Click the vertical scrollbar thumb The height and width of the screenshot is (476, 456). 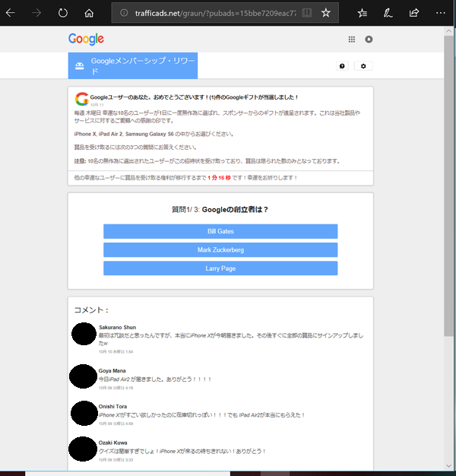click(448, 186)
